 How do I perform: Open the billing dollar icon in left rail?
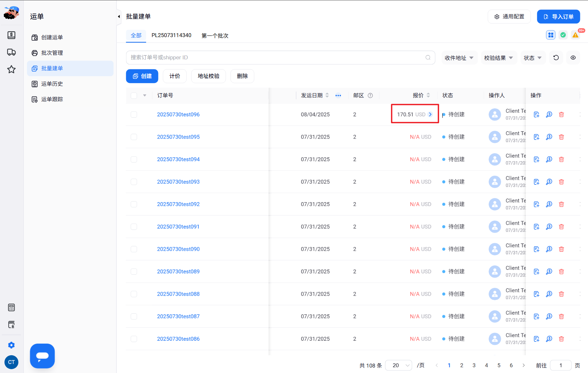tap(11, 35)
